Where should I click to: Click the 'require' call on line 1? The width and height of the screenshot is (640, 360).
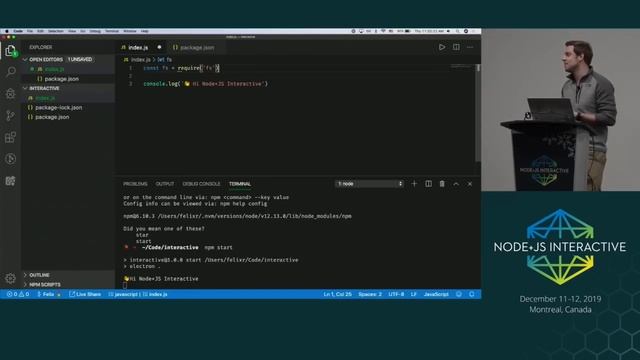pyautogui.click(x=189, y=68)
